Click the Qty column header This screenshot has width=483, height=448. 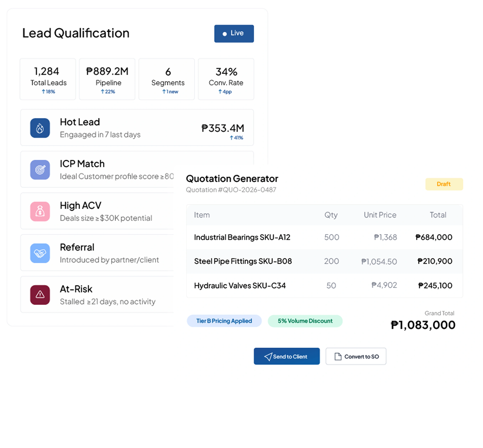(x=331, y=215)
